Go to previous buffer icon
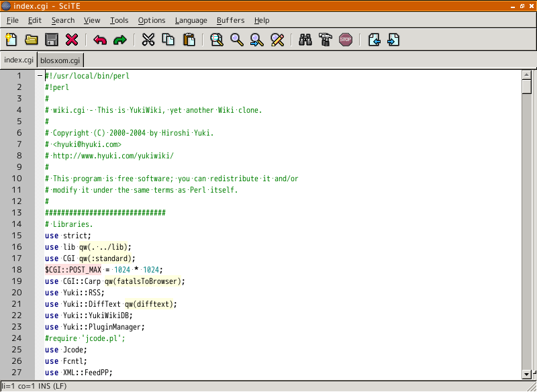Image resolution: width=537 pixels, height=392 pixels. 374,40
